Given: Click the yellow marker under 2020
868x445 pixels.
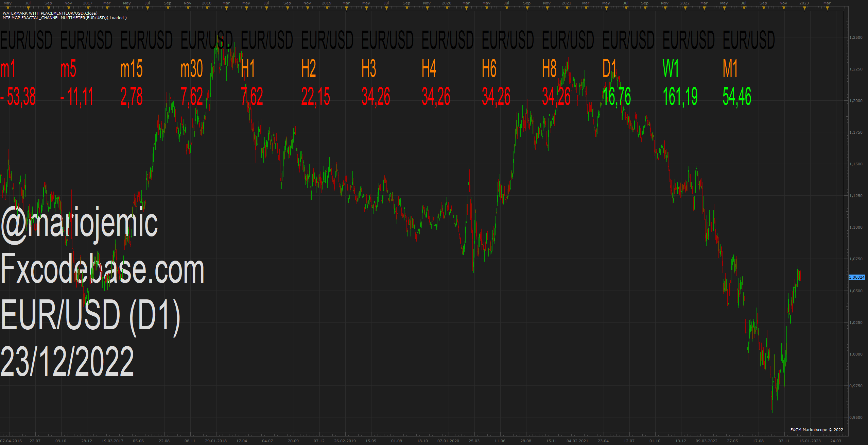Looking at the screenshot, I should pos(447,8).
